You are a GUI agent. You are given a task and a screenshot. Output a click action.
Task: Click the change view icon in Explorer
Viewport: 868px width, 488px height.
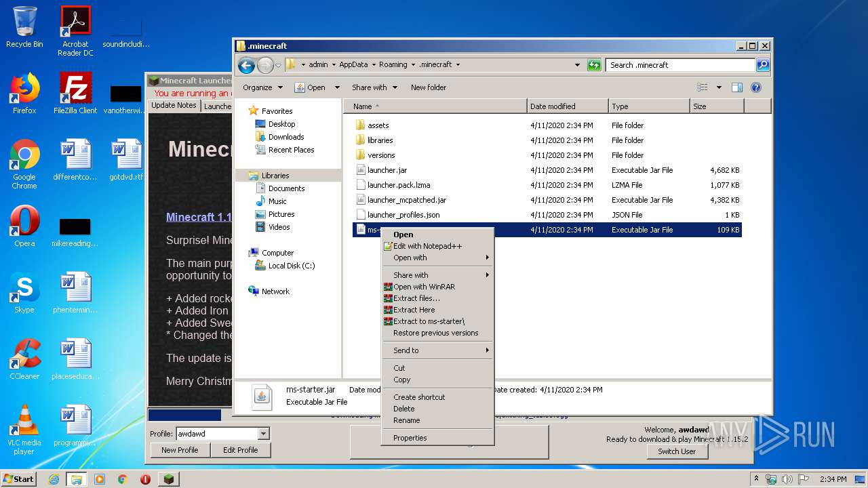(x=703, y=87)
